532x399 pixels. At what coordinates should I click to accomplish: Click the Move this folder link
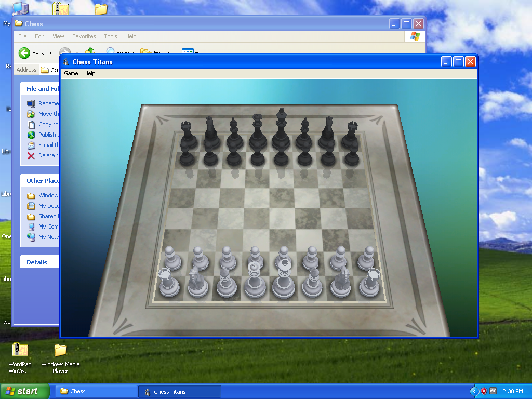point(48,114)
